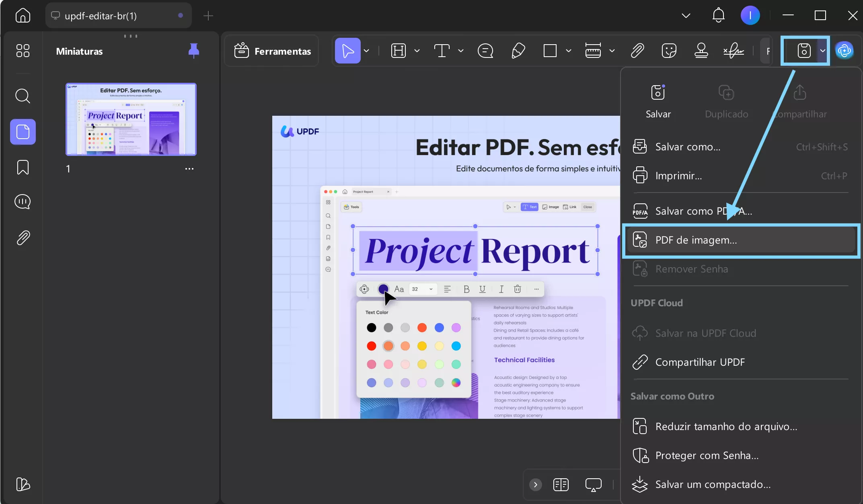Expand the bottom toolbar arrow button
The width and height of the screenshot is (863, 504).
coord(535,485)
